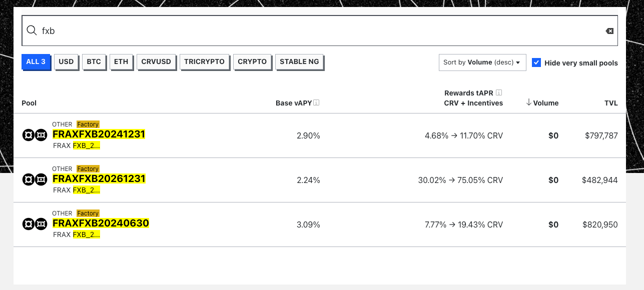Sort by the TVL column header
This screenshot has height=290, width=644.
pyautogui.click(x=611, y=103)
